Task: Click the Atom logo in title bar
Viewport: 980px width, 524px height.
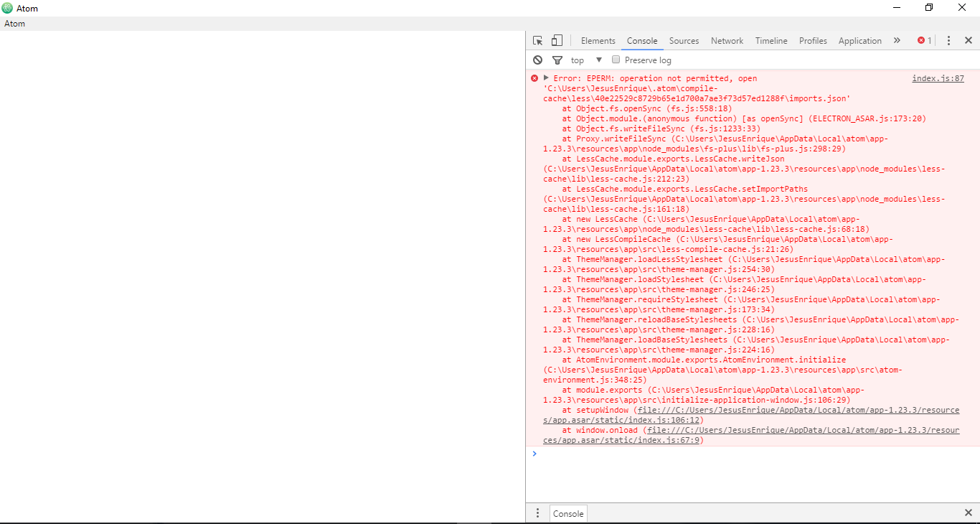Action: 7,8
